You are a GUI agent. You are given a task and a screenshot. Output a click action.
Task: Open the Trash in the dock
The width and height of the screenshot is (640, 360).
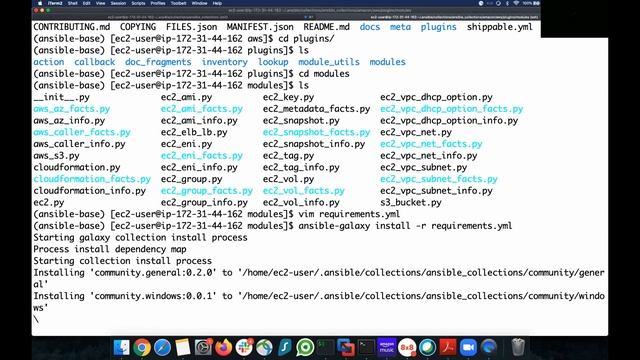518,347
